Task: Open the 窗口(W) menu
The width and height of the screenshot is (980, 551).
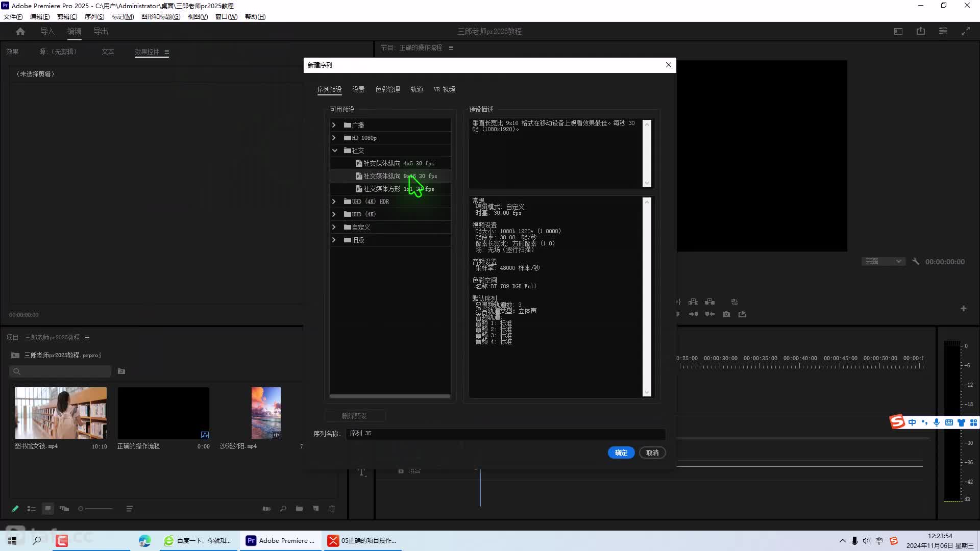Action: tap(226, 17)
